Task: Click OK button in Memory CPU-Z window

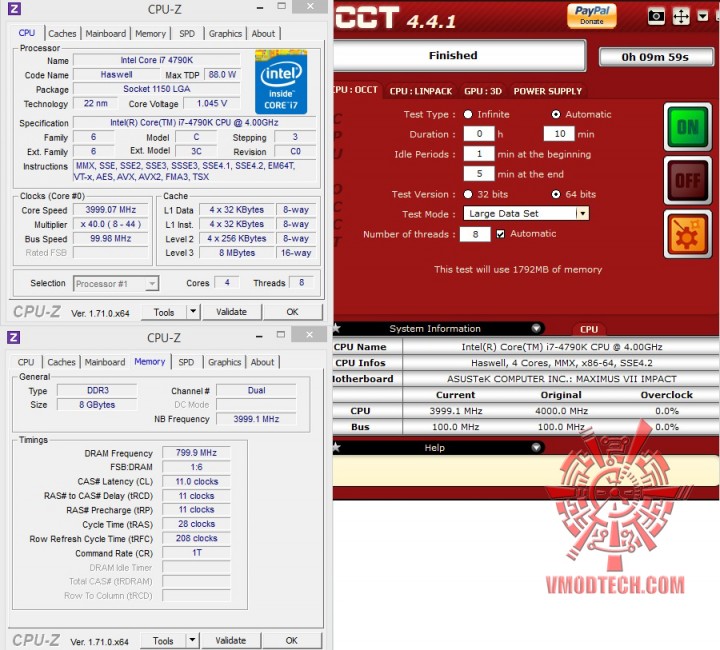Action: [x=292, y=640]
